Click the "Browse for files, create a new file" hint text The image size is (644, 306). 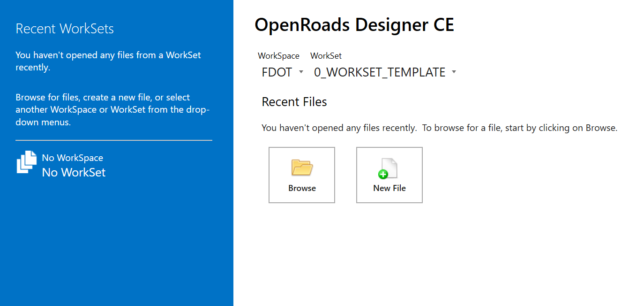(x=112, y=110)
